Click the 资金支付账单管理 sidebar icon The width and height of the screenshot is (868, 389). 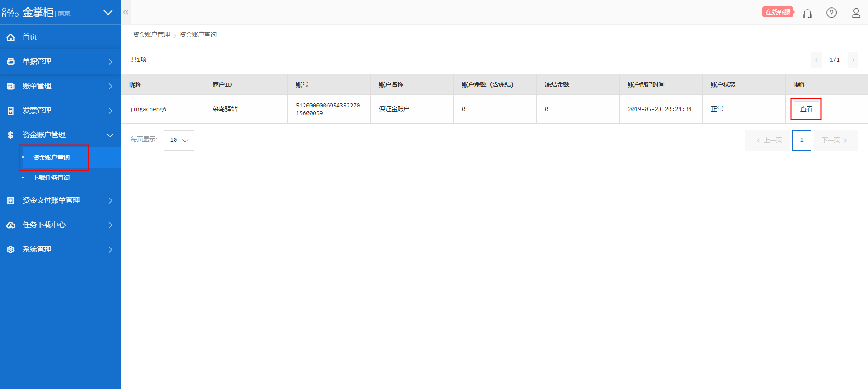10,200
